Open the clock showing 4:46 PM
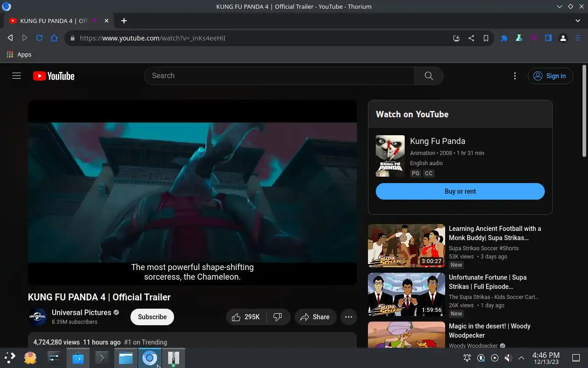The height and width of the screenshot is (368, 588). [546, 358]
